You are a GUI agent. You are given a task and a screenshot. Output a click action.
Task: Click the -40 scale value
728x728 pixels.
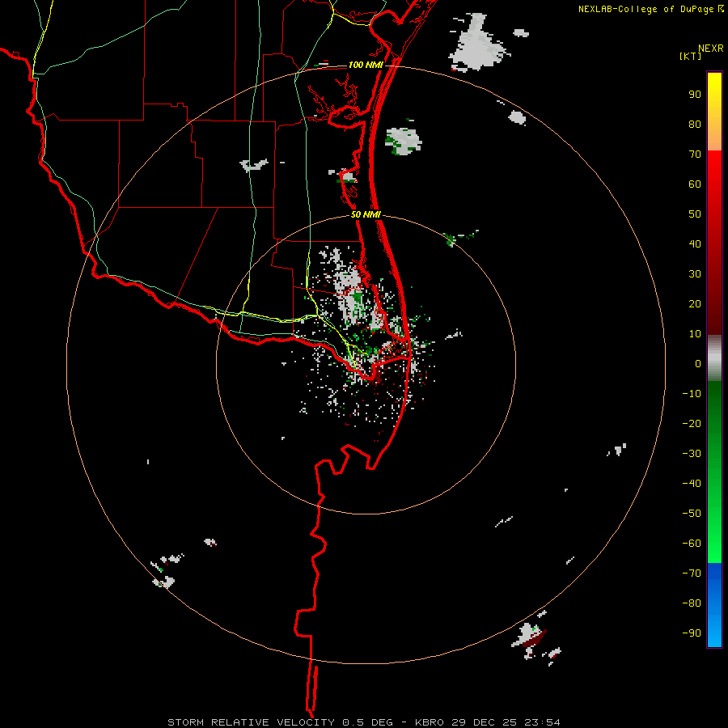(692, 484)
